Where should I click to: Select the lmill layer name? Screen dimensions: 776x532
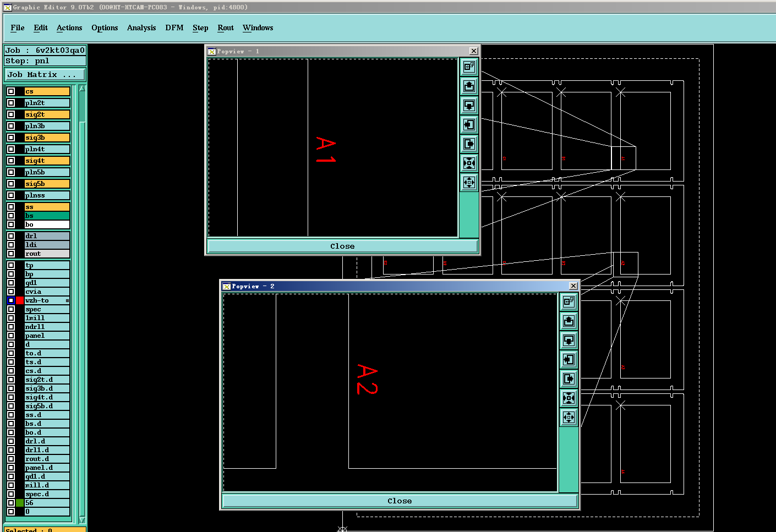[x=47, y=318]
